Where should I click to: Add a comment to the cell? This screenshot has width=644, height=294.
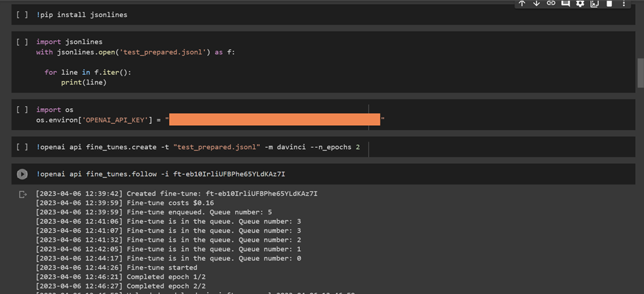coord(566,3)
